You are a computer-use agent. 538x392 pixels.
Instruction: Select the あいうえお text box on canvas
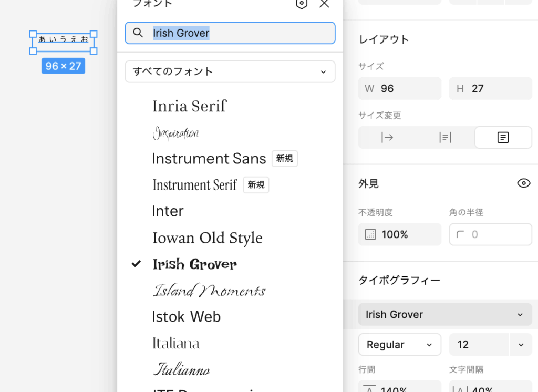(63, 39)
